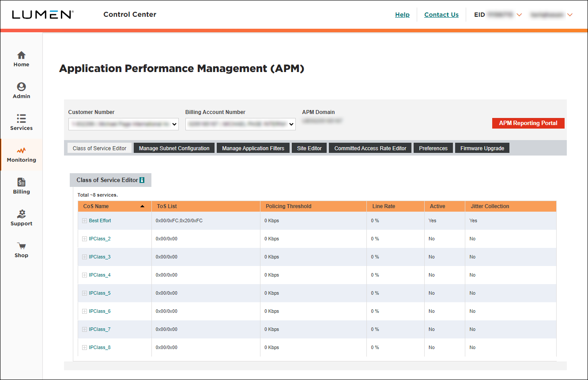Expand the IPClass_7 row

coord(84,329)
